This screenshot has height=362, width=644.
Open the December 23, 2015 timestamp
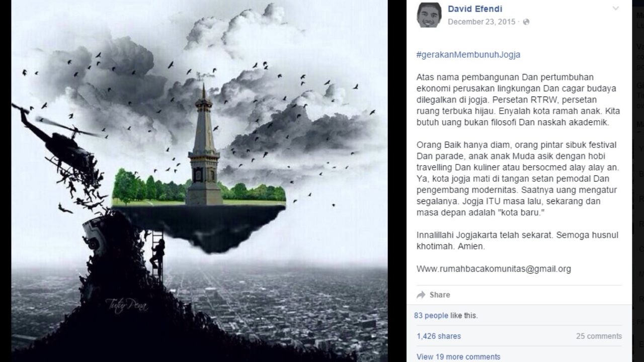481,22
